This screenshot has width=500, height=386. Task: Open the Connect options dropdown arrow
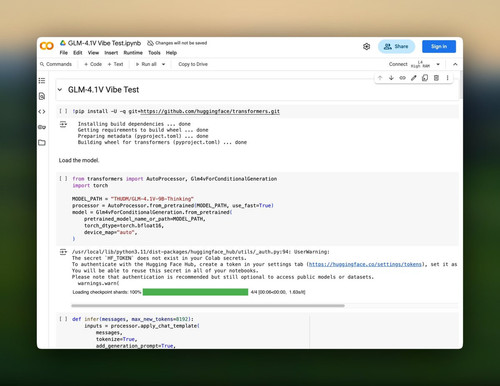tap(438, 64)
